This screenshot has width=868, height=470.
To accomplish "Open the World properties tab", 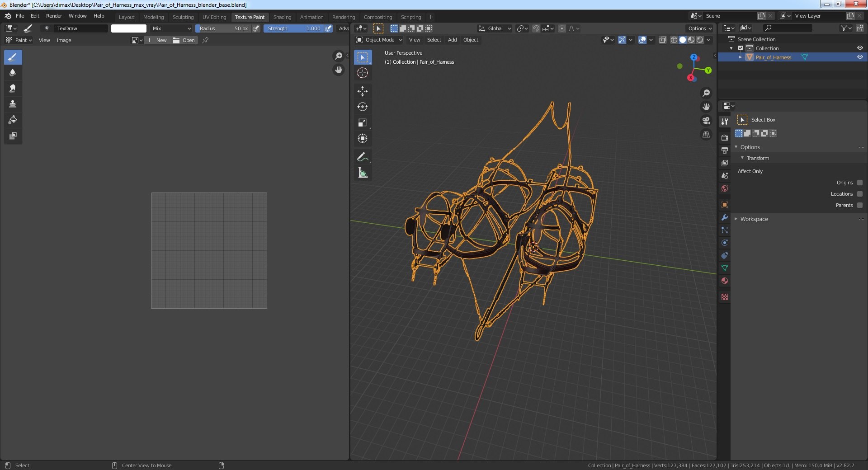I will coord(725,188).
